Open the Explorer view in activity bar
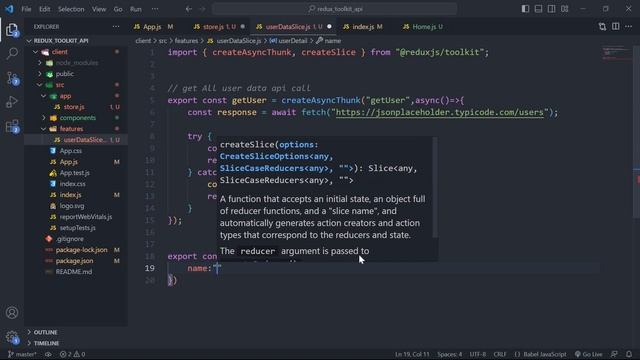Screen dimensions: 640x360 12,30
